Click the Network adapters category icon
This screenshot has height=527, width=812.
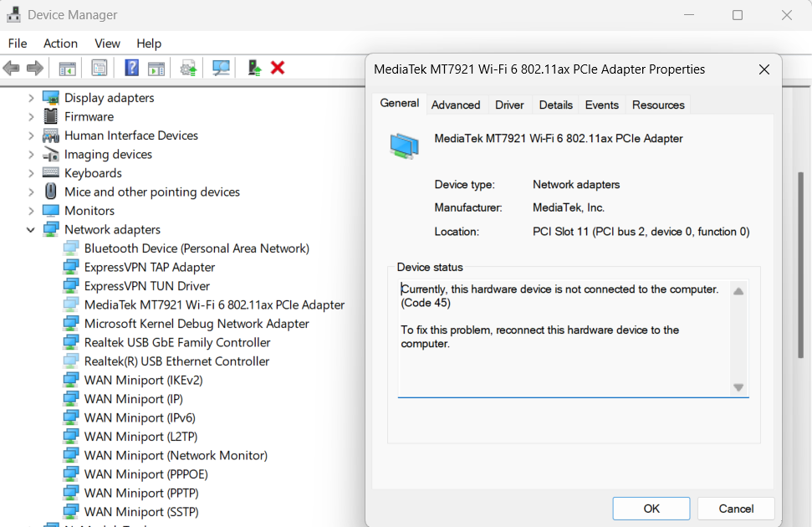tap(51, 229)
